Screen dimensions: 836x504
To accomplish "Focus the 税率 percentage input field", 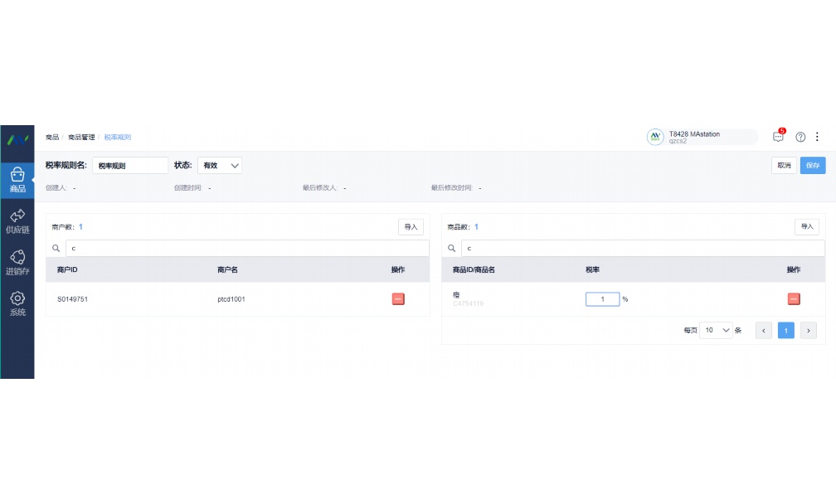I will [602, 299].
